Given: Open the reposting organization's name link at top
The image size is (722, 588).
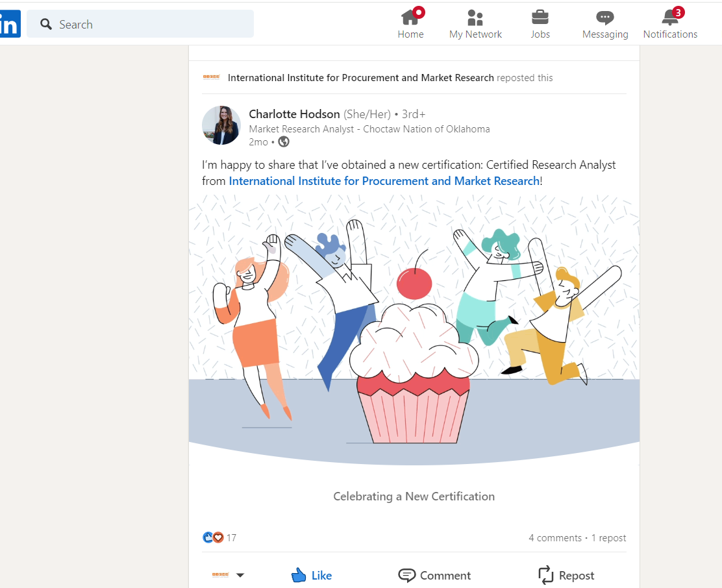Looking at the screenshot, I should pyautogui.click(x=360, y=78).
